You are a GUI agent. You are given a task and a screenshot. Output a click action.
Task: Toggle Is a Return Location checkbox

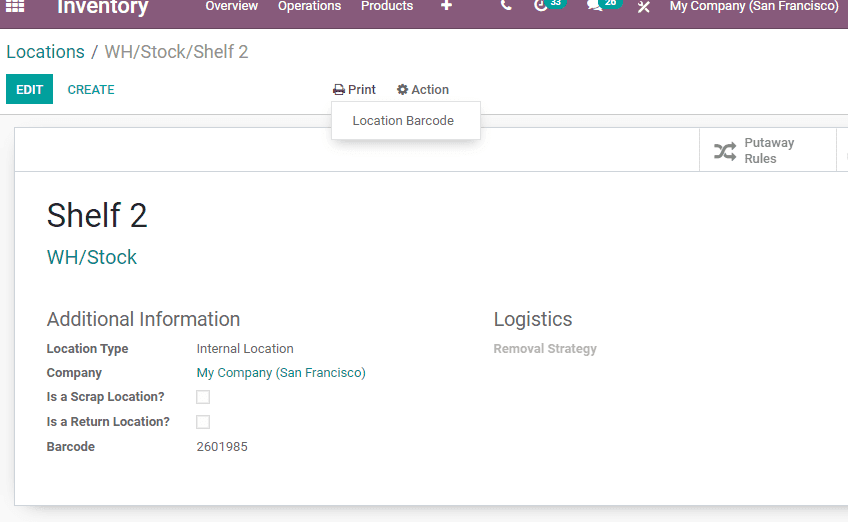[x=203, y=422]
